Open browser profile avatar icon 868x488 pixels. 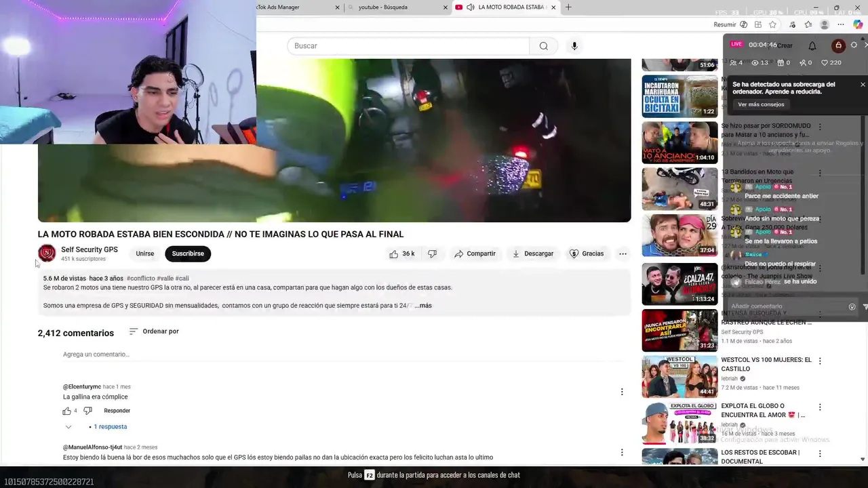pos(825,24)
